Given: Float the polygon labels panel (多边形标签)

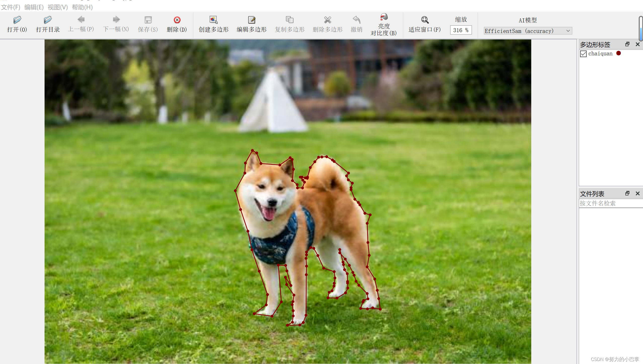Looking at the screenshot, I should point(627,44).
